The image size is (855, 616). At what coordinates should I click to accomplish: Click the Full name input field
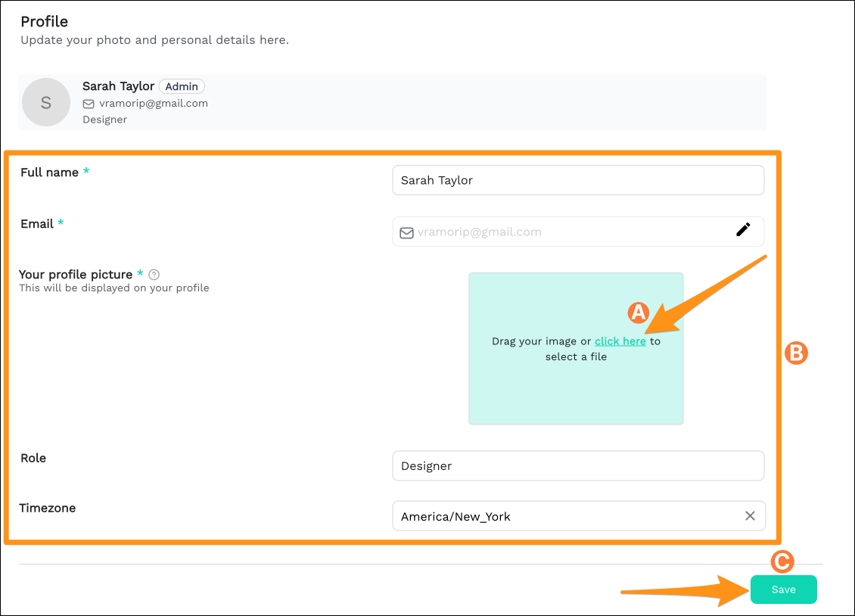coord(578,180)
